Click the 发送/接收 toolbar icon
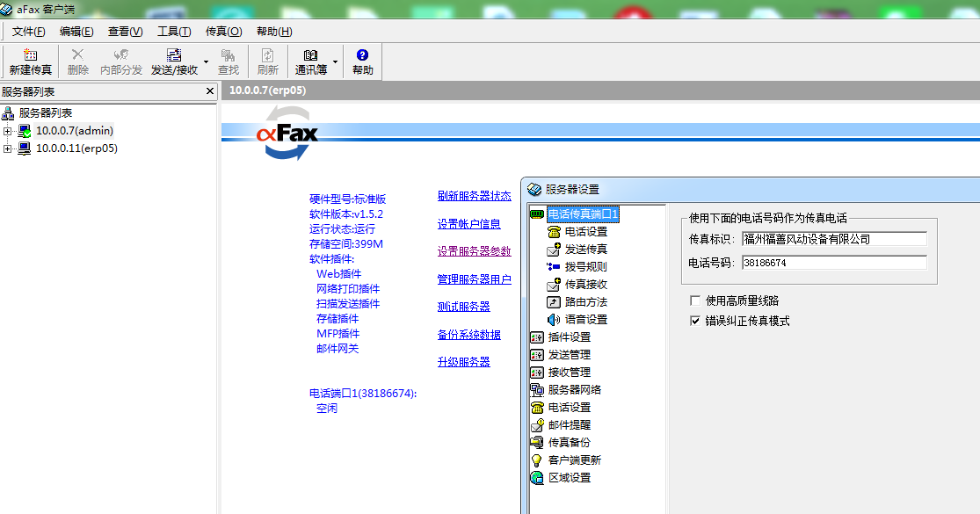The width and height of the screenshot is (980, 514). [174, 55]
